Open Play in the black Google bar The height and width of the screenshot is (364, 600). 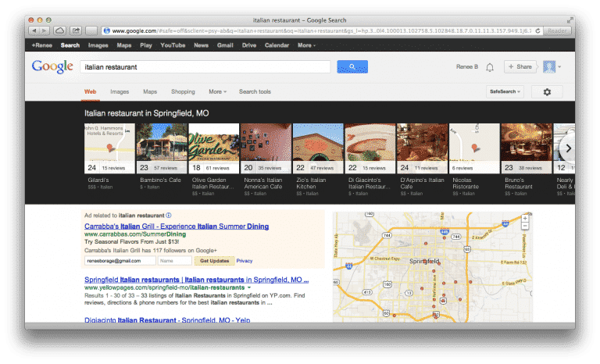146,45
